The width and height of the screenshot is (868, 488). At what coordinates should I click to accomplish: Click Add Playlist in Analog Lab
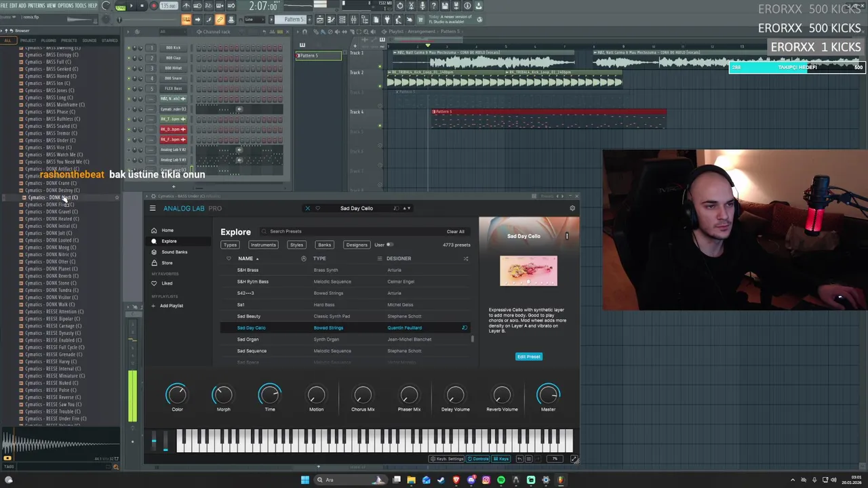pos(172,306)
